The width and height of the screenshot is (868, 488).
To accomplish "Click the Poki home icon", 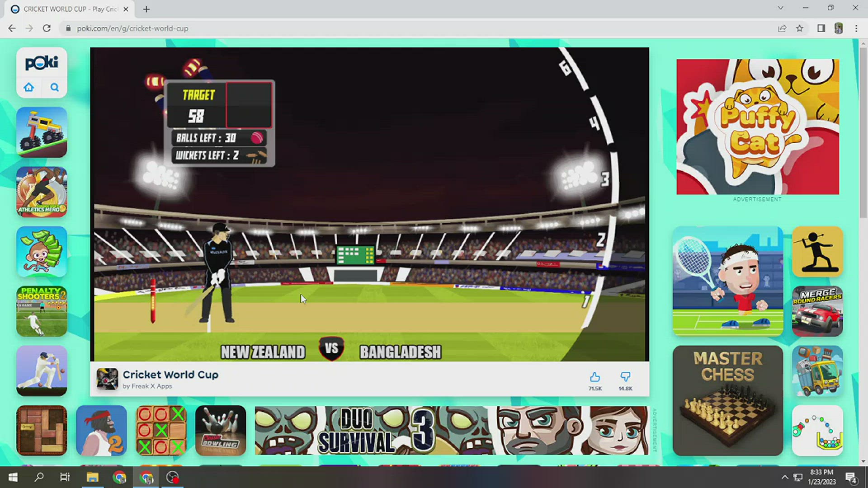I will [29, 87].
